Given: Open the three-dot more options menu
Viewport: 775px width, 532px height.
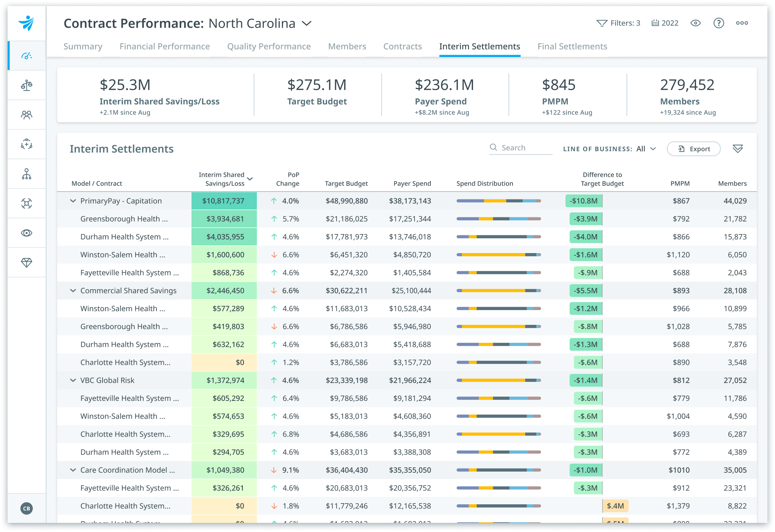Looking at the screenshot, I should [742, 23].
